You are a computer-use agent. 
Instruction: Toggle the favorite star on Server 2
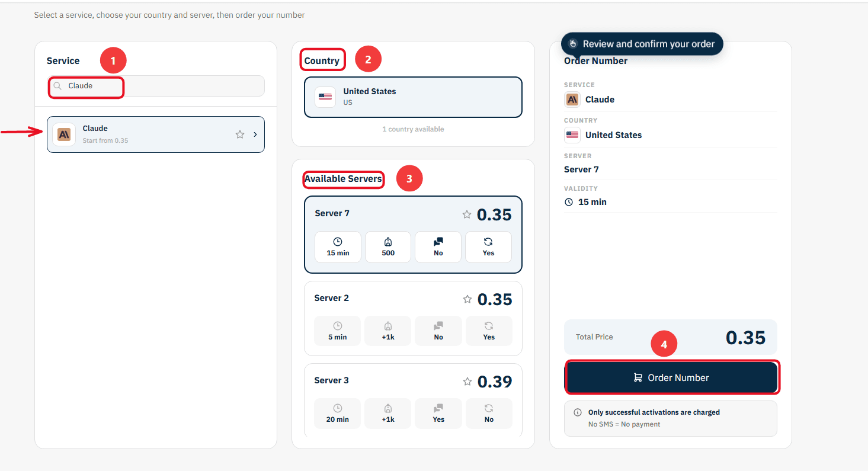pyautogui.click(x=467, y=299)
